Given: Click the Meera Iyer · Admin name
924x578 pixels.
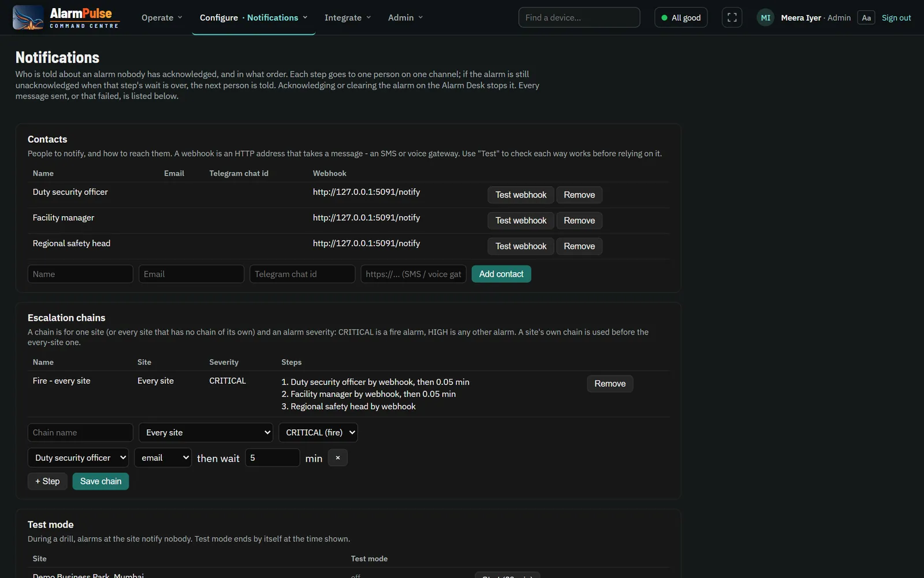Looking at the screenshot, I should coord(815,18).
